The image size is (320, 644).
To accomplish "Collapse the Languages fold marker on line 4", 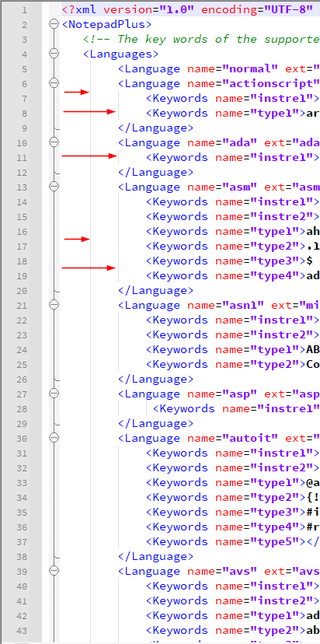I will pyautogui.click(x=54, y=54).
